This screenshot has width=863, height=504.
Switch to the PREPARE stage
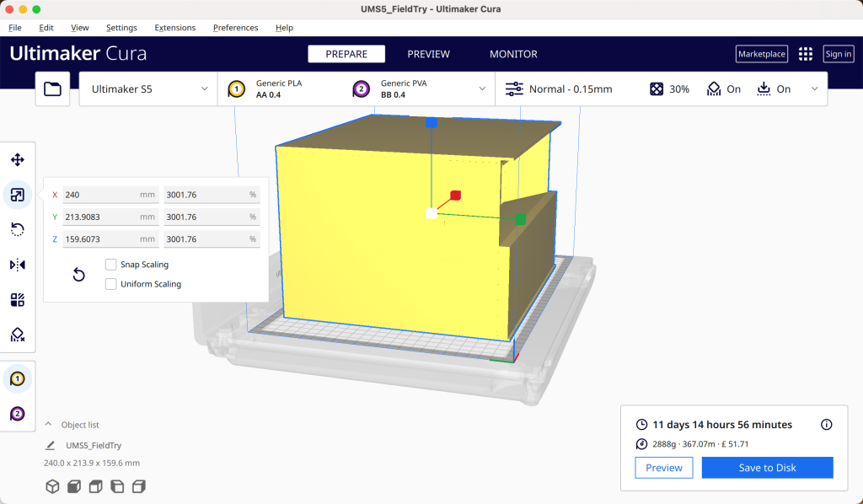point(346,54)
